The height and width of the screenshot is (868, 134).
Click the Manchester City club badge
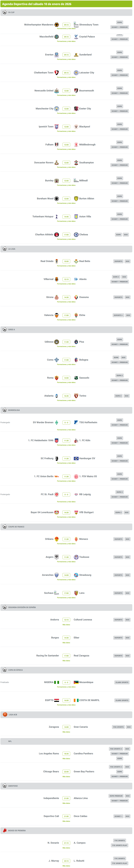(x=57, y=109)
